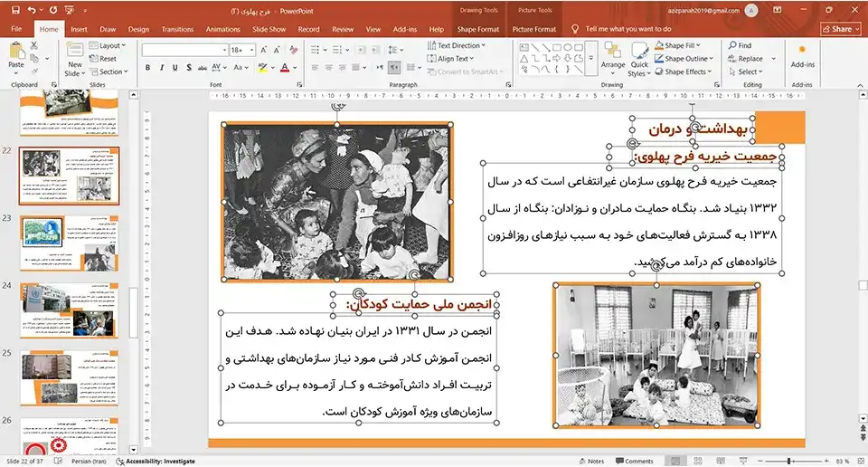Image resolution: width=868 pixels, height=467 pixels.
Task: Click the Share button
Action: (841, 29)
